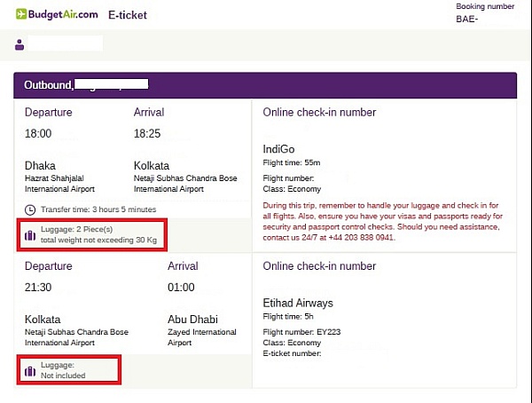
Task: Click the Outbound header label
Action: [49, 85]
